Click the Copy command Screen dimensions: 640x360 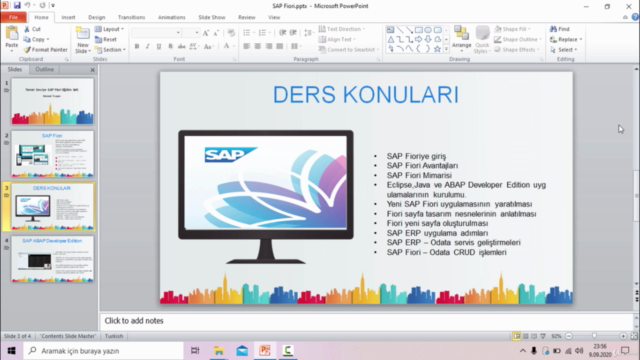click(x=36, y=39)
